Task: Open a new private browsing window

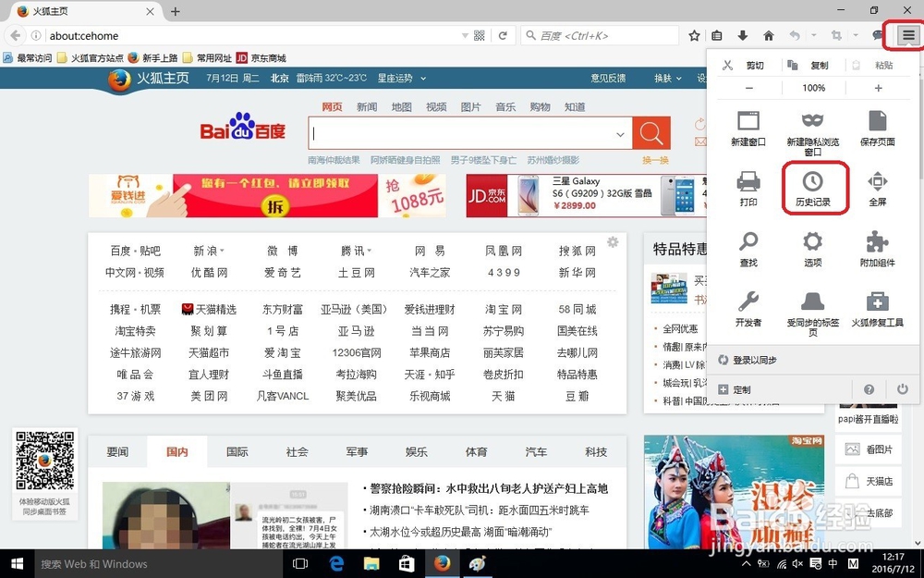Action: pyautogui.click(x=812, y=133)
